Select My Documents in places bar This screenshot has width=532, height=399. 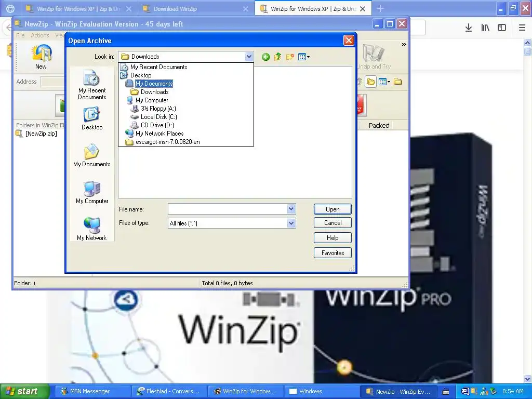click(x=92, y=155)
